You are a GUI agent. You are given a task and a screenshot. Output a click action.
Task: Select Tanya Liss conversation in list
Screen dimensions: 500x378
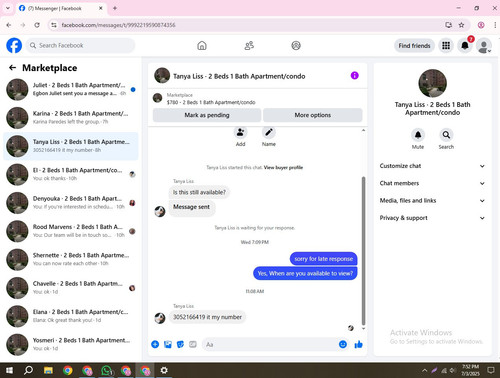point(71,146)
